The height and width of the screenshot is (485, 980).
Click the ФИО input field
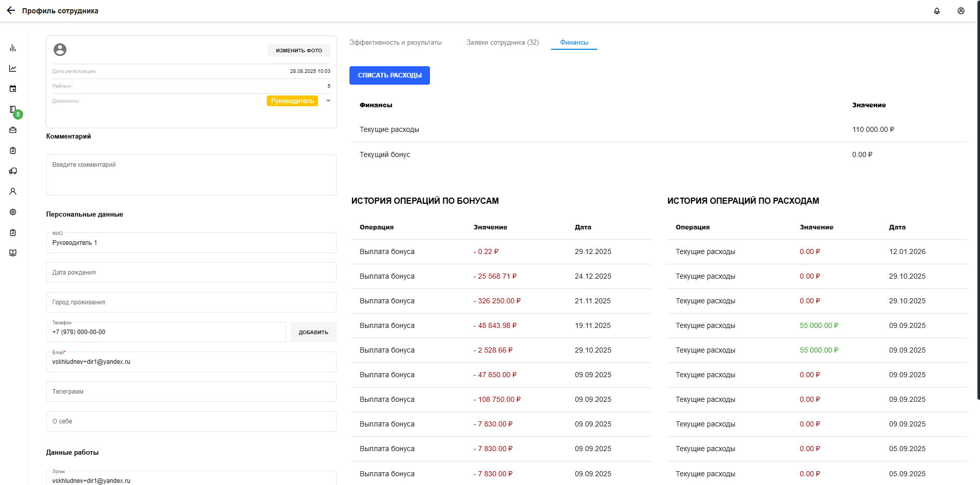coord(191,243)
